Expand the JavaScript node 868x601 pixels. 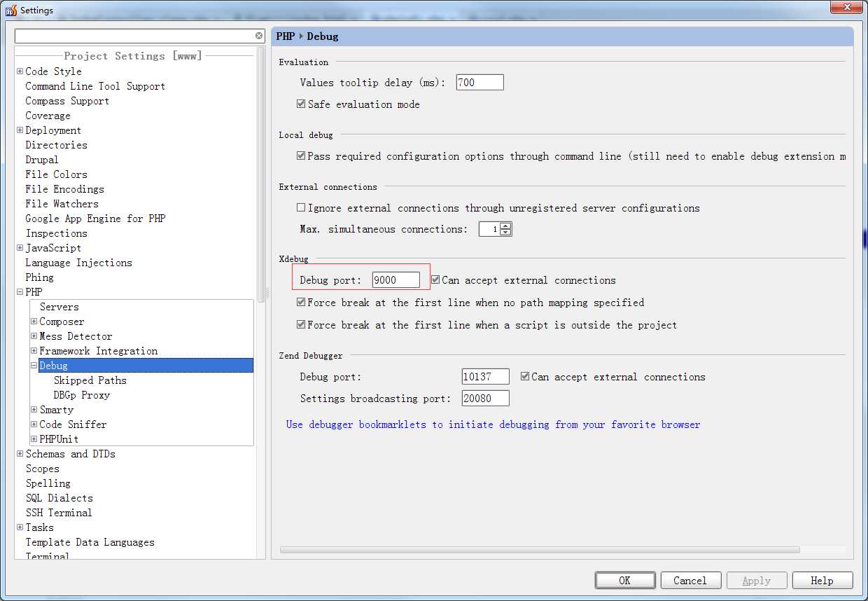click(x=20, y=247)
